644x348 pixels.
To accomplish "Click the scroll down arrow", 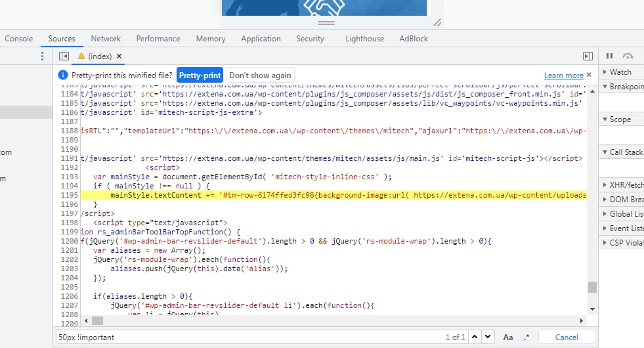I will (x=592, y=309).
